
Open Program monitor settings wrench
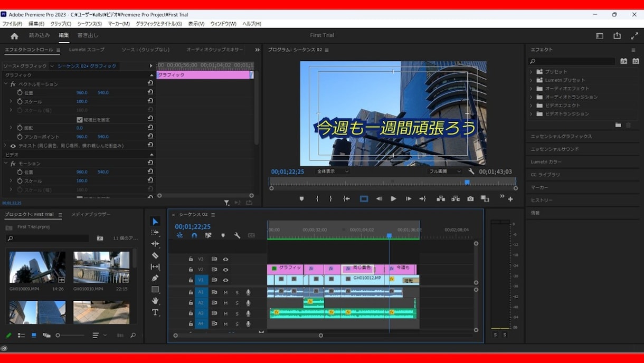point(471,171)
